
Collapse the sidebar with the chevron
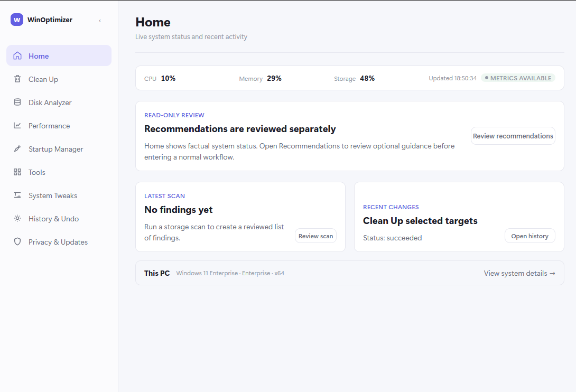[100, 21]
